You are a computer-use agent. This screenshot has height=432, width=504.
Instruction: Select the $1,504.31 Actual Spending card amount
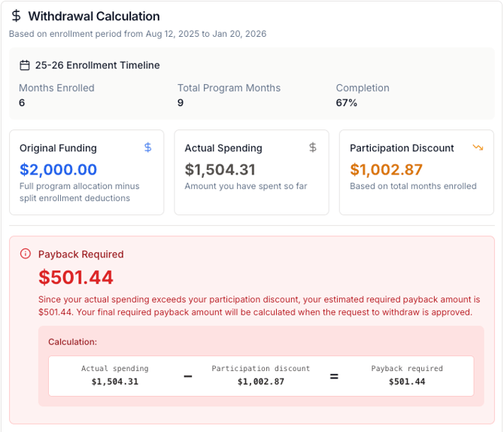pyautogui.click(x=220, y=170)
